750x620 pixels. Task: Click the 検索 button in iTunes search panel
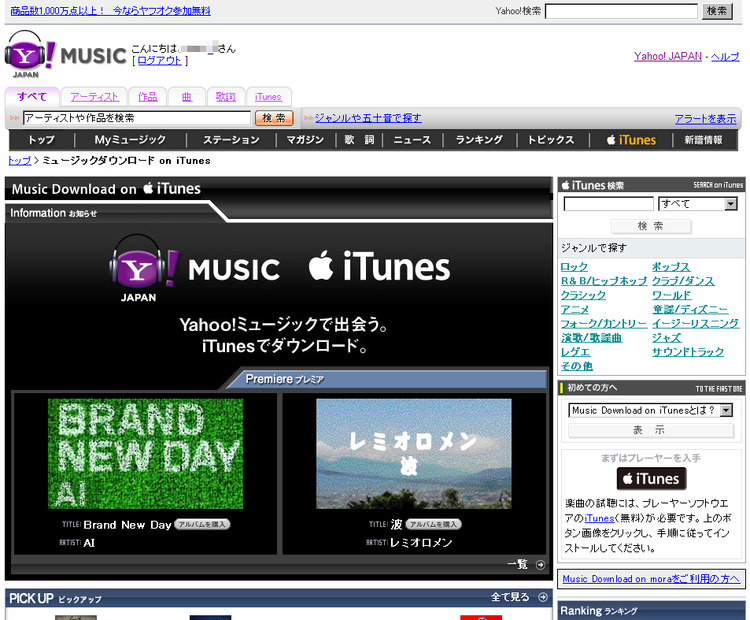click(651, 226)
